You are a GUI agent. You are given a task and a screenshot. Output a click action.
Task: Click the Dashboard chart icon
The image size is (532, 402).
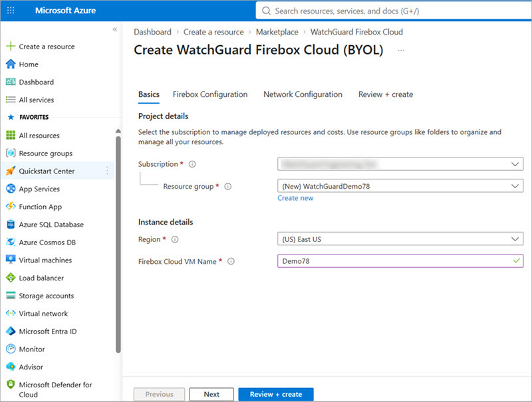click(x=11, y=82)
